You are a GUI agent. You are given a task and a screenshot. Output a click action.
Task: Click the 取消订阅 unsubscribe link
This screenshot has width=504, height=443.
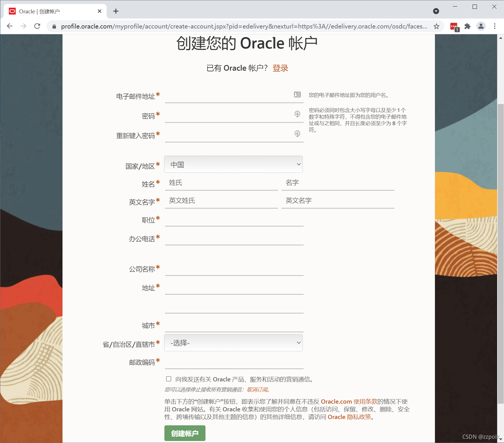pyautogui.click(x=257, y=389)
